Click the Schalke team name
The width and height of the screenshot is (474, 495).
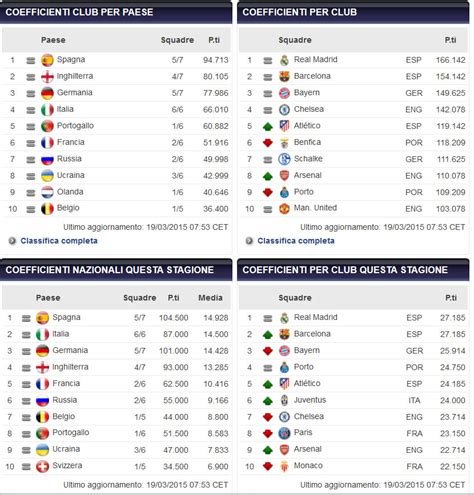tap(308, 159)
